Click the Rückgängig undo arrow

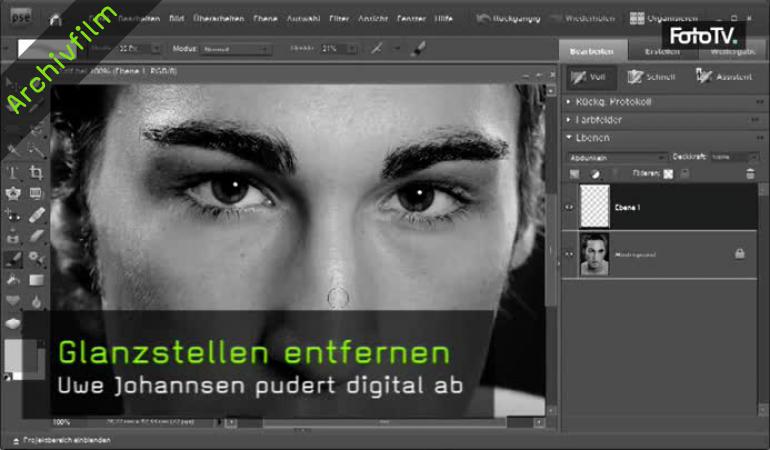tap(483, 19)
